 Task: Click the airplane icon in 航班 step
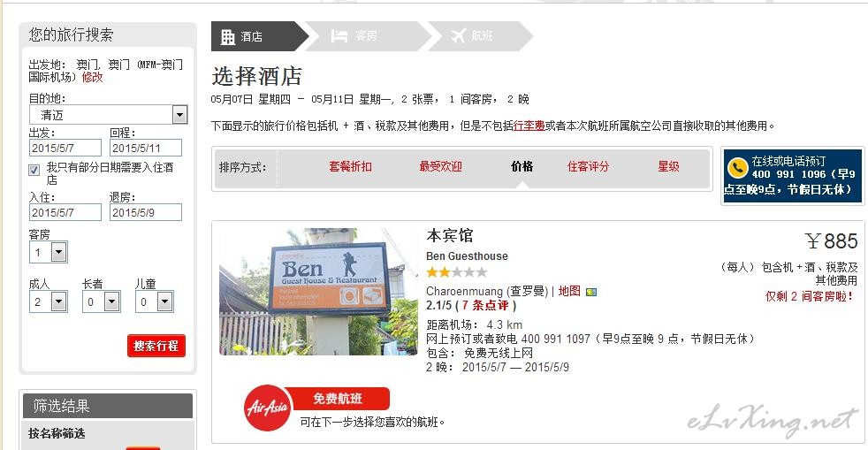click(x=459, y=36)
